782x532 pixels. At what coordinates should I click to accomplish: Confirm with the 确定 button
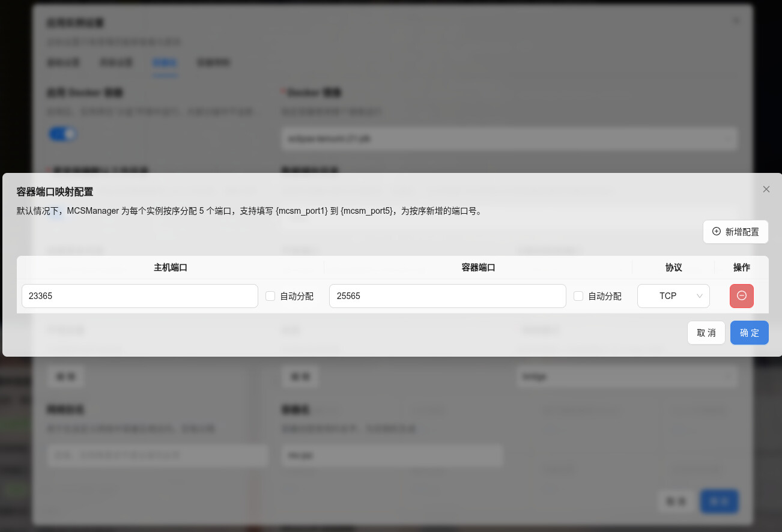click(750, 333)
